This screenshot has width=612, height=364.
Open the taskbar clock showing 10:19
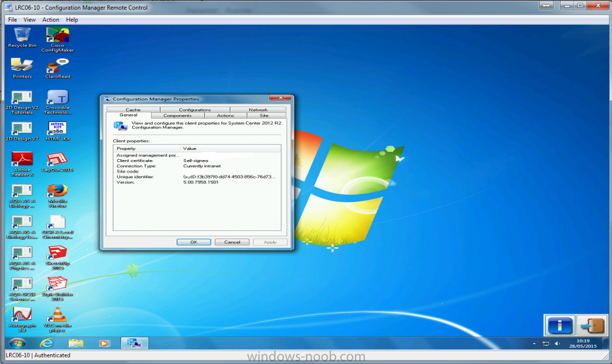coord(583,343)
